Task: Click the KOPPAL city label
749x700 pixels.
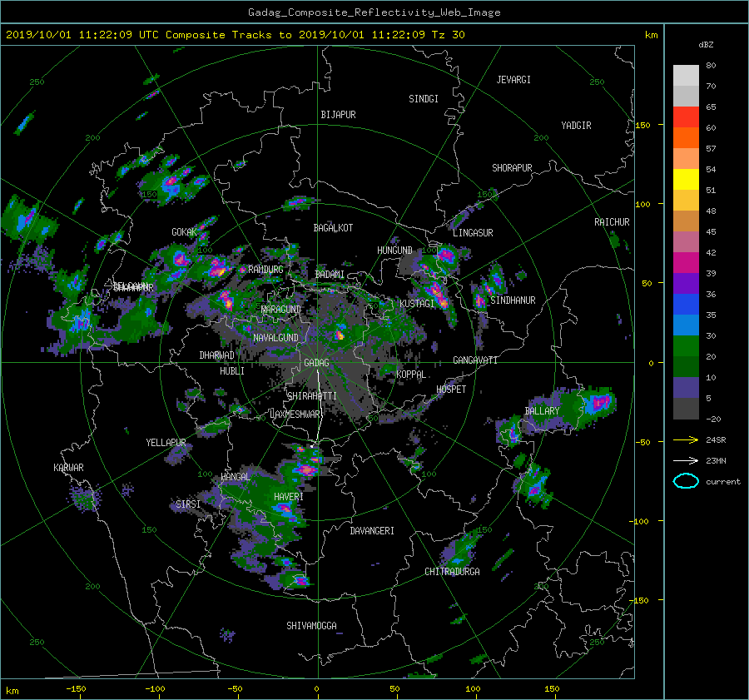Action: (411, 375)
